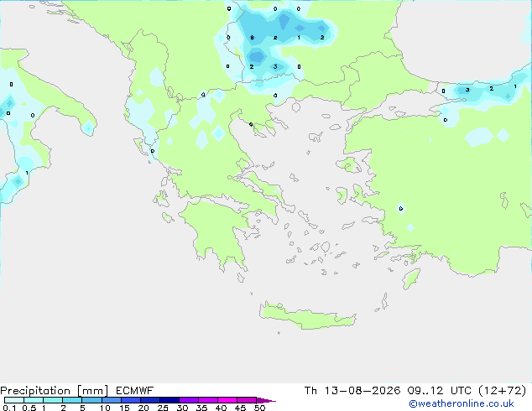Viewport: 532px width, 411px height.
Task: Click the 20–25 mm dark blue swatch
Action: point(149,400)
